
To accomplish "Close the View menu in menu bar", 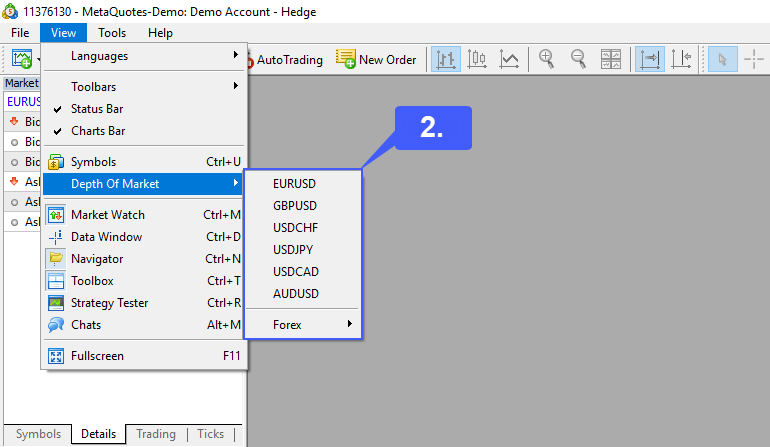I will 63,33.
